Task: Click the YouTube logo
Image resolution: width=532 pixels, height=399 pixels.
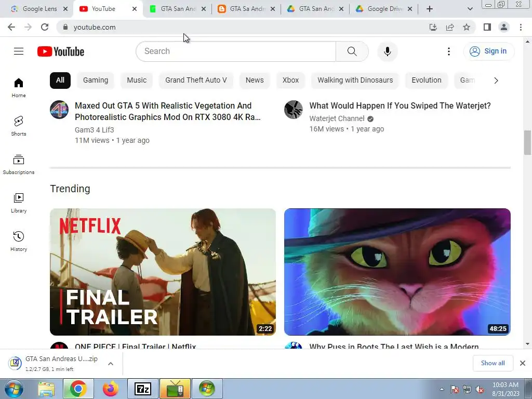Action: click(x=61, y=51)
